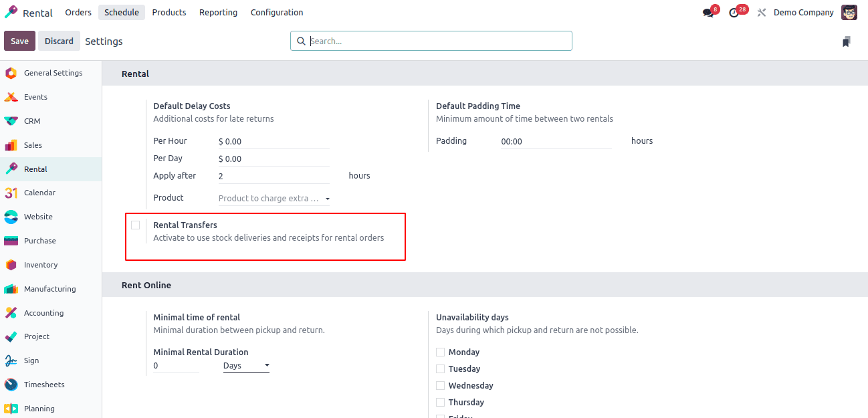Open the Days duration unit dropdown
868x418 pixels.
(246, 366)
